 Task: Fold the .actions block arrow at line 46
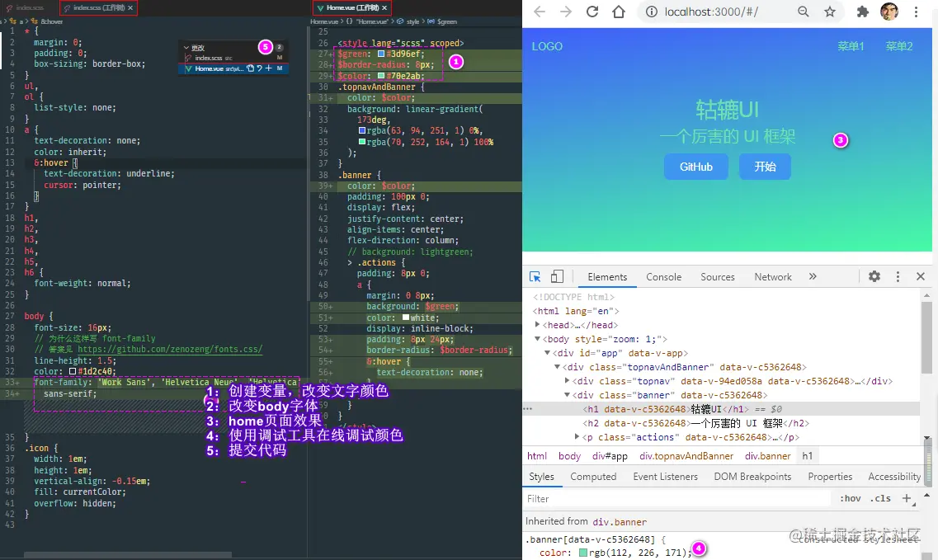pyautogui.click(x=350, y=262)
